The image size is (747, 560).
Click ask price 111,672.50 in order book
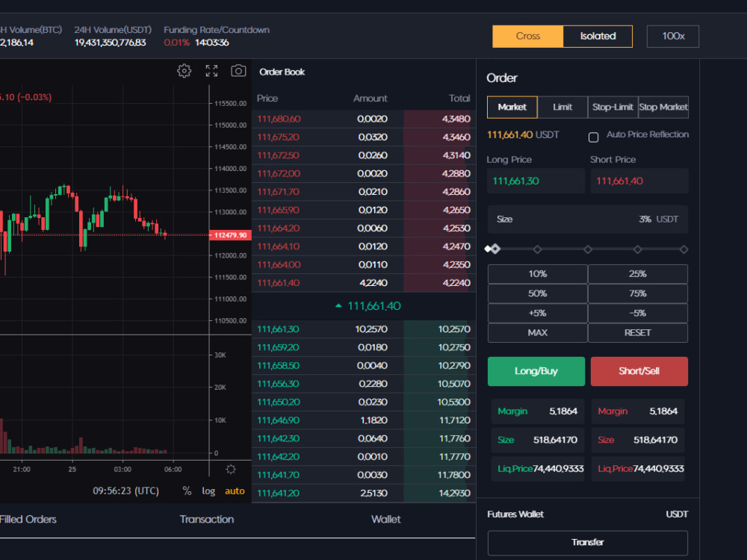(278, 155)
